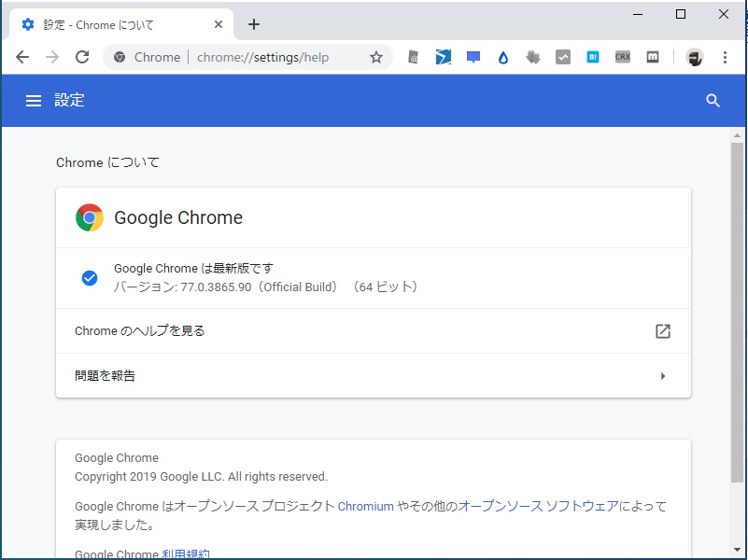Open the blue speech bubble extension
The height and width of the screenshot is (560, 748).
tap(473, 57)
